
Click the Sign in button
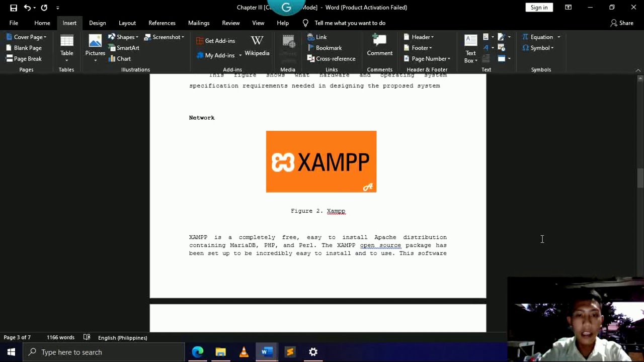[539, 8]
